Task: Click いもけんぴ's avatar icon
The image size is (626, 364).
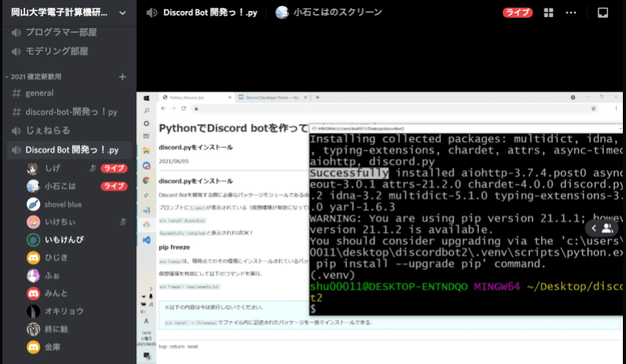Action: (33, 239)
